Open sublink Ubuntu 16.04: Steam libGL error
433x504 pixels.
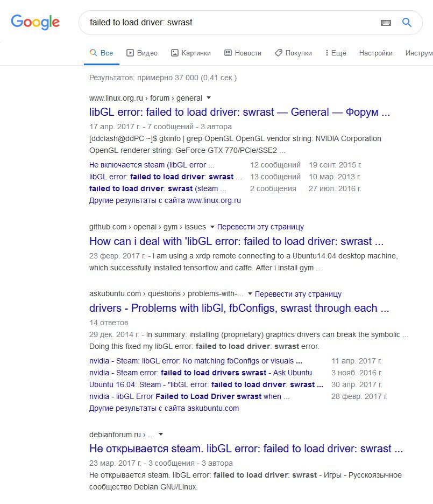pos(206,385)
